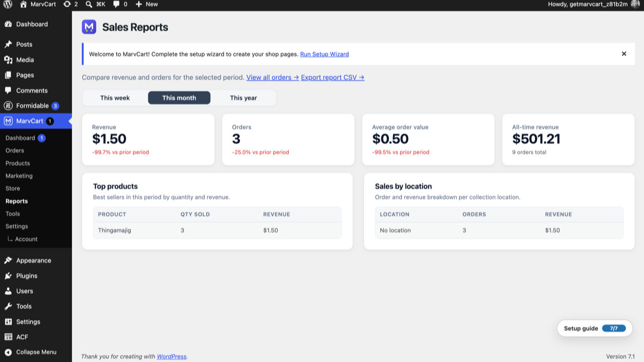Image resolution: width=644 pixels, height=362 pixels.
Task: Click the Sales by location heading
Action: click(x=404, y=186)
